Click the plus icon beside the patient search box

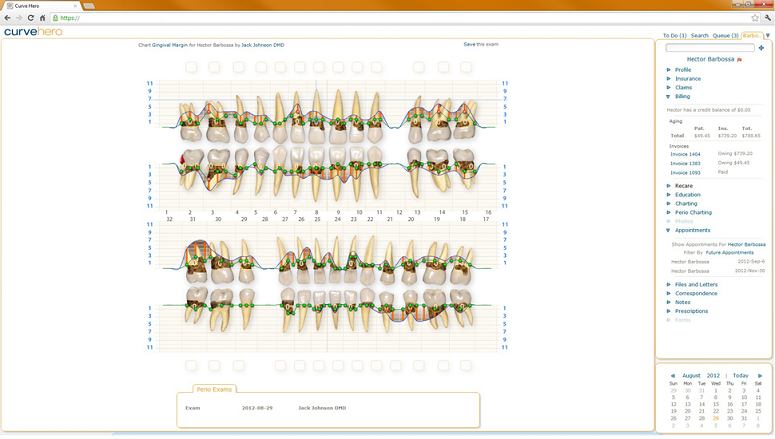(x=761, y=48)
